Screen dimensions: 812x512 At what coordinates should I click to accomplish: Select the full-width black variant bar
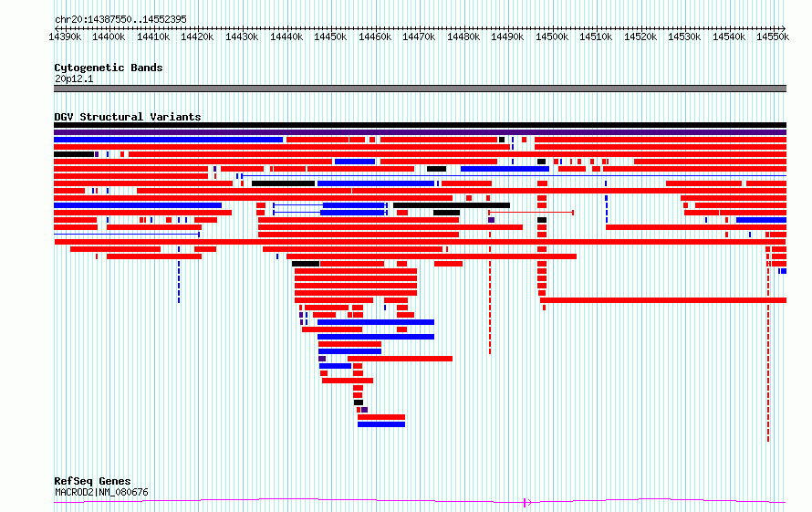(x=420, y=125)
